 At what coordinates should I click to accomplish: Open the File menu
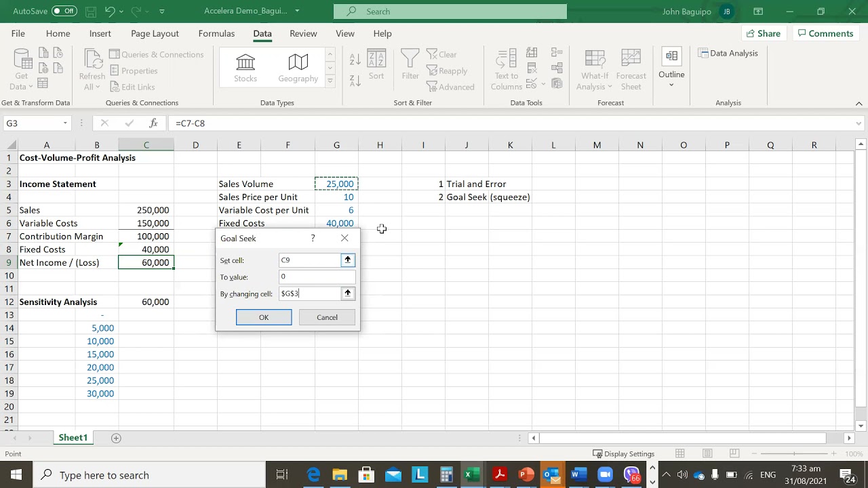pyautogui.click(x=18, y=33)
